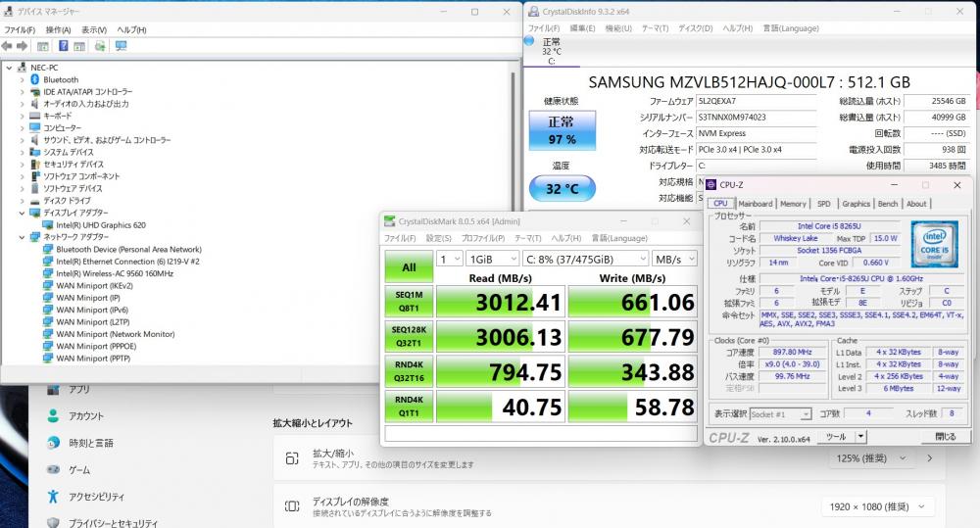Select WAN Miniport (PPPOE) in the device tree

[96, 346]
